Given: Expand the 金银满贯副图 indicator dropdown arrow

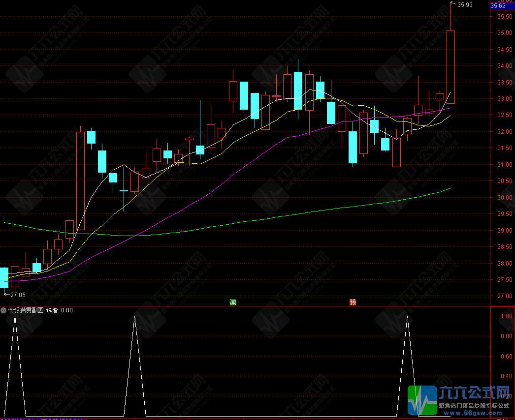Looking at the screenshot, I should pos(4,310).
